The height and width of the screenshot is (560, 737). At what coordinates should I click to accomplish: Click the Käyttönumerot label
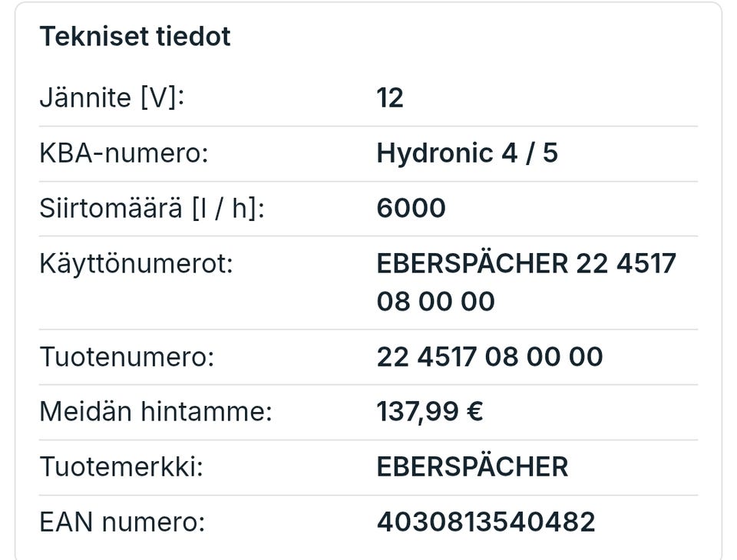(x=137, y=264)
